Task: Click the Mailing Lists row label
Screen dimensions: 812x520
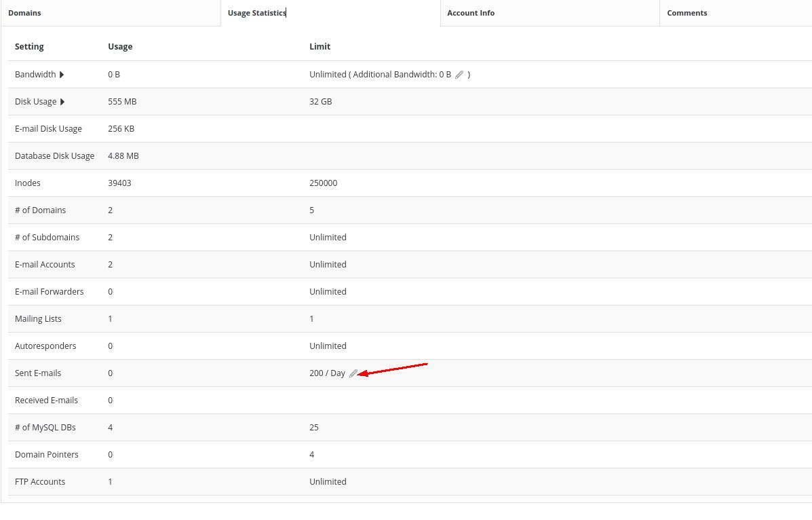Action: click(x=38, y=319)
